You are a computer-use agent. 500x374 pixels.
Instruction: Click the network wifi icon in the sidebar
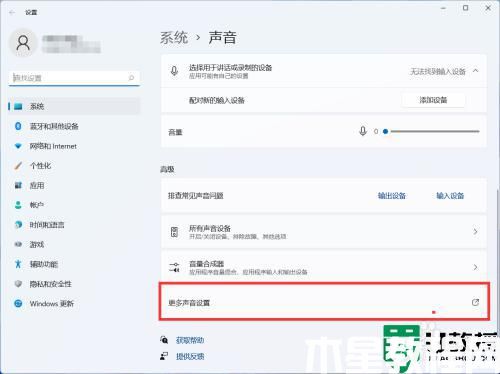(18, 146)
